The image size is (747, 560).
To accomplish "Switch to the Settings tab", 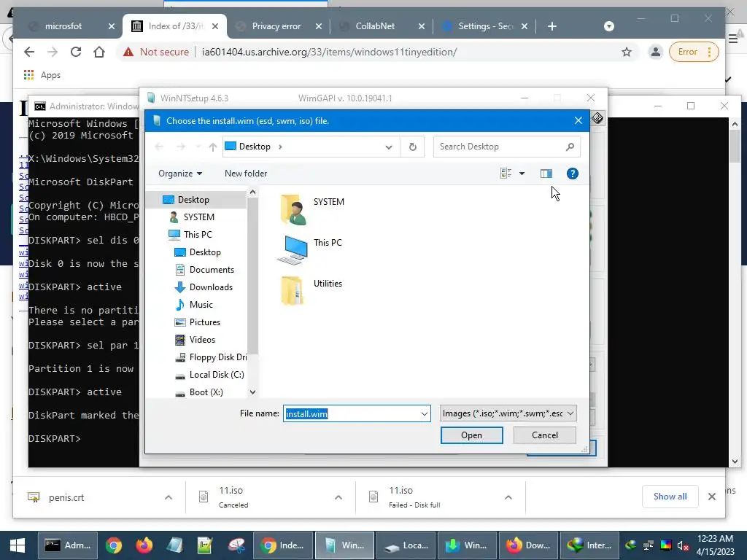I will tap(484, 26).
